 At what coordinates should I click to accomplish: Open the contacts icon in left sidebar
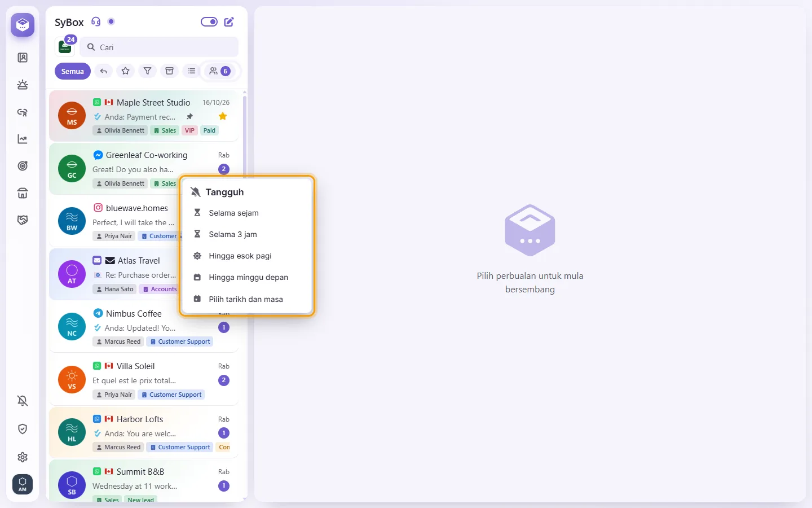[23, 58]
